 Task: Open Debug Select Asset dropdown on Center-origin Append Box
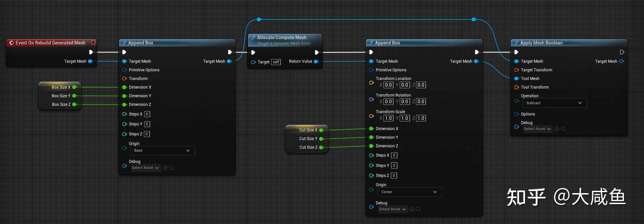click(x=393, y=209)
